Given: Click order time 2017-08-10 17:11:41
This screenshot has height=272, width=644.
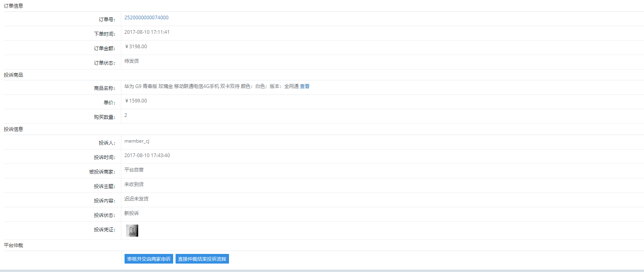Looking at the screenshot, I should [x=147, y=32].
